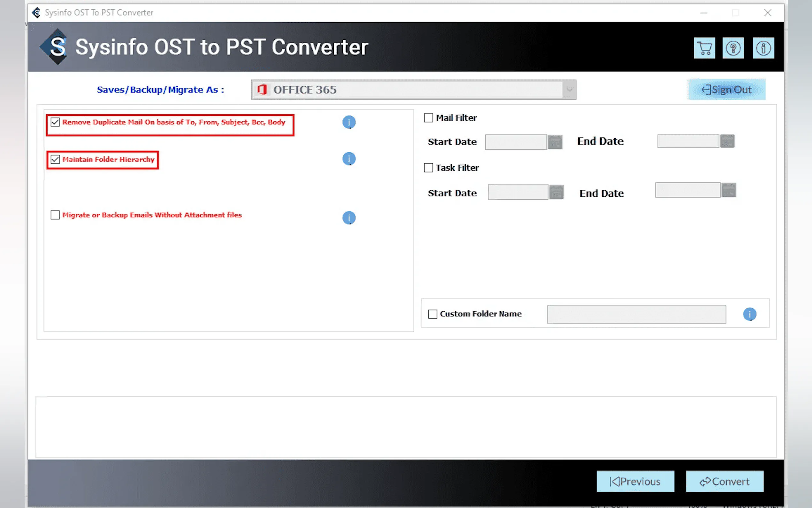Show info for Remove Duplicate Mail option
The width and height of the screenshot is (812, 508).
point(349,122)
